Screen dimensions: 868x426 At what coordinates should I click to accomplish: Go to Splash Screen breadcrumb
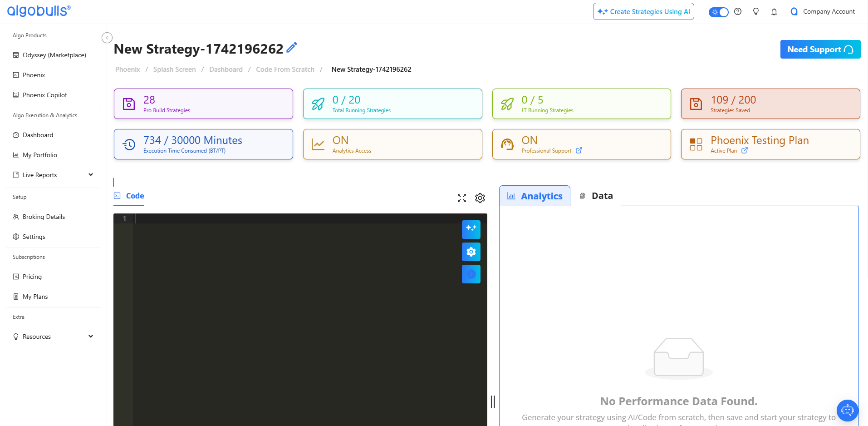(x=175, y=69)
